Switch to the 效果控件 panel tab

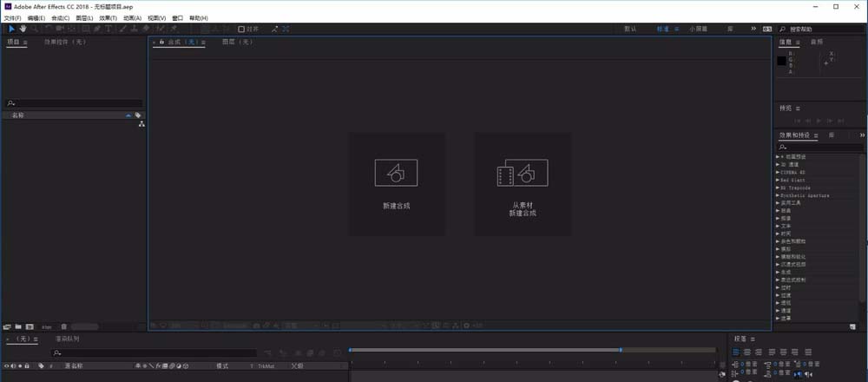(x=65, y=42)
